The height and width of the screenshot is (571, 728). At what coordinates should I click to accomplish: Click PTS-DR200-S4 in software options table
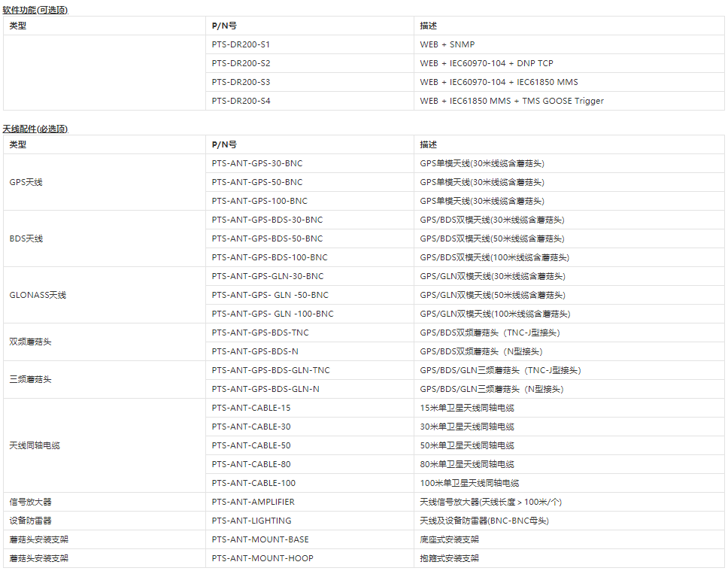pyautogui.click(x=241, y=101)
